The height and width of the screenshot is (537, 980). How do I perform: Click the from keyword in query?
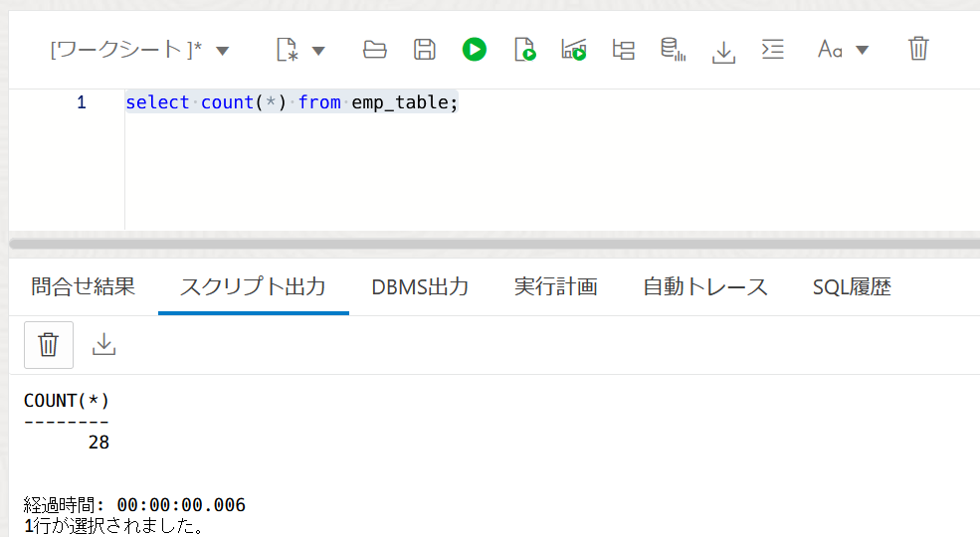pyautogui.click(x=319, y=102)
